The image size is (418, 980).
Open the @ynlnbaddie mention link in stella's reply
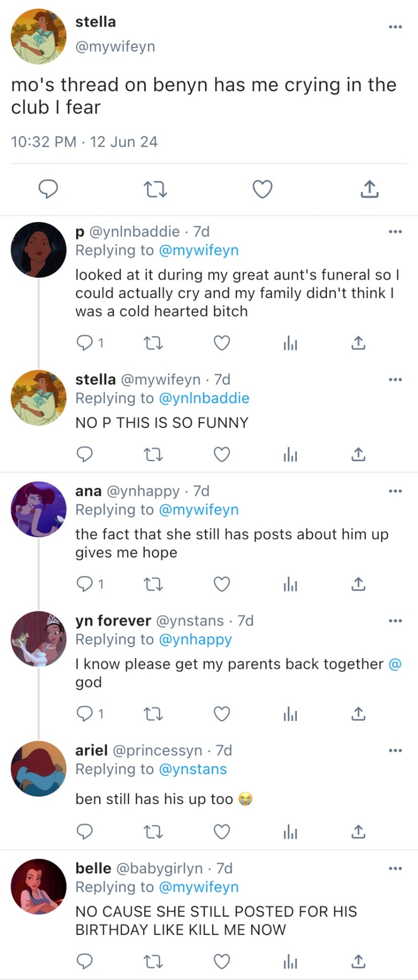point(204,398)
